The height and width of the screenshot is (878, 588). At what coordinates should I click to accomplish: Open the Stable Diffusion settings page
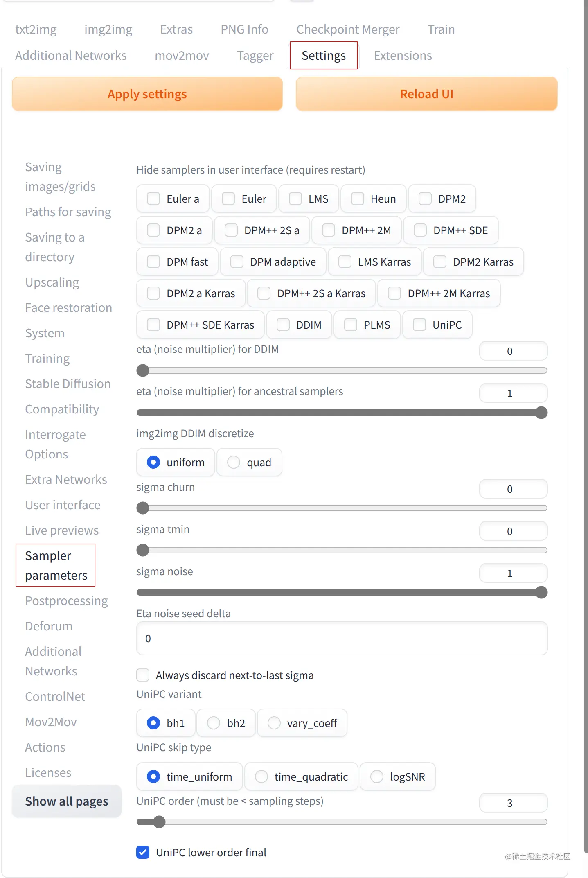tap(68, 384)
